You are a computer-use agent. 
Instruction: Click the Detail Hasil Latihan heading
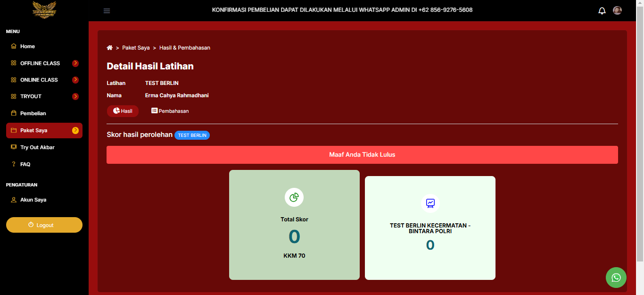[x=150, y=66]
